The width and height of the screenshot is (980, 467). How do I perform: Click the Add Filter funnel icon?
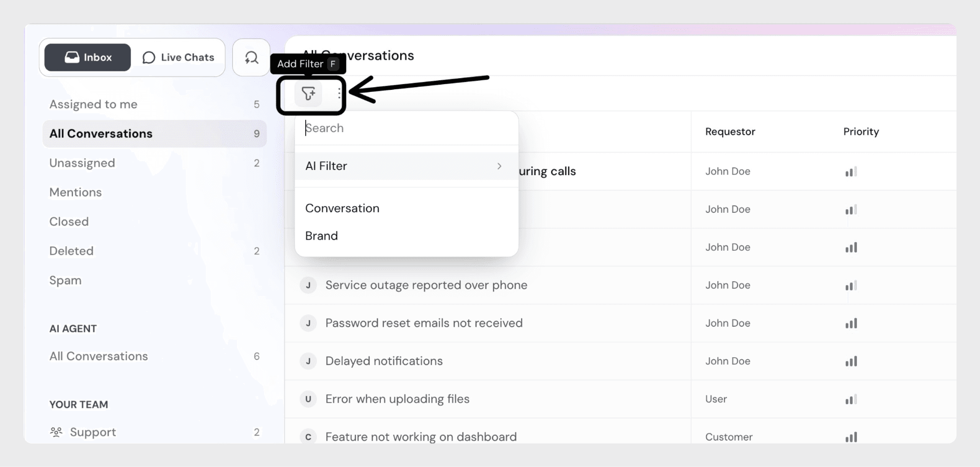click(308, 93)
